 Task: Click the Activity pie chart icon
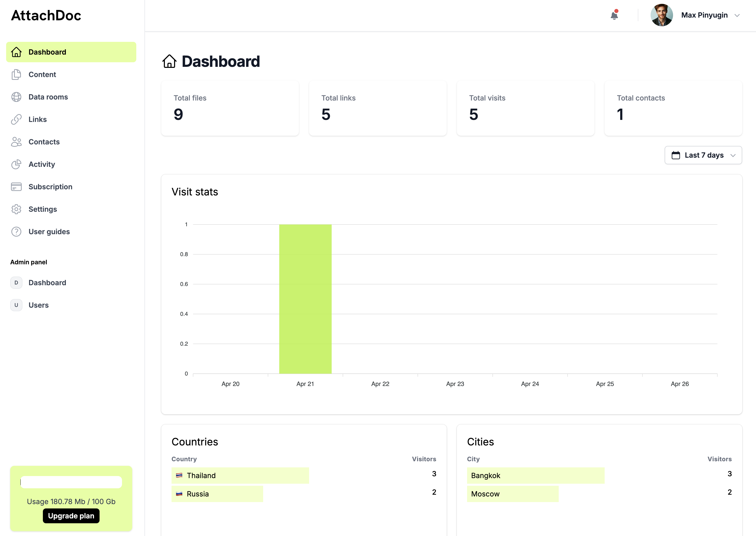[x=16, y=164]
